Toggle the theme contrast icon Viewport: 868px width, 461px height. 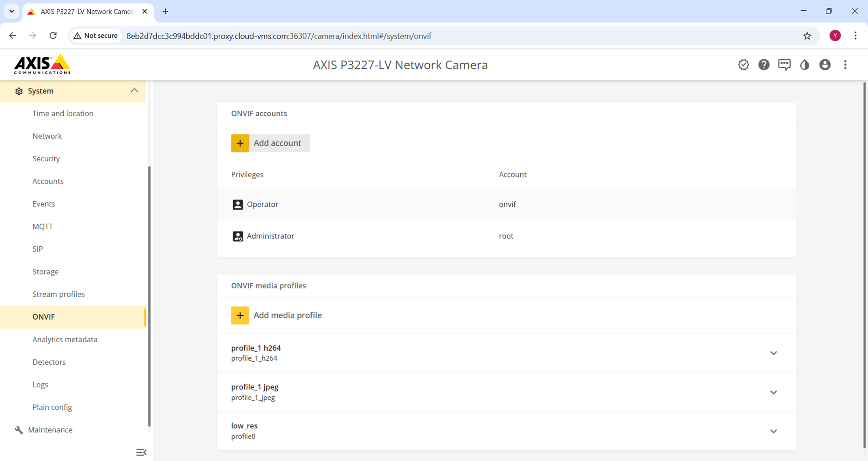tap(805, 65)
